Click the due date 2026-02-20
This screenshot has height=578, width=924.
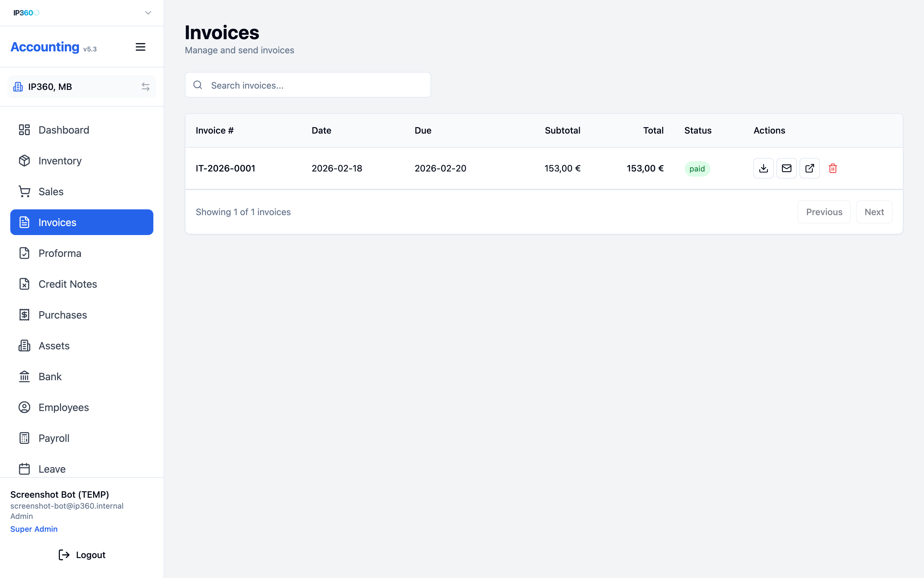tap(440, 168)
